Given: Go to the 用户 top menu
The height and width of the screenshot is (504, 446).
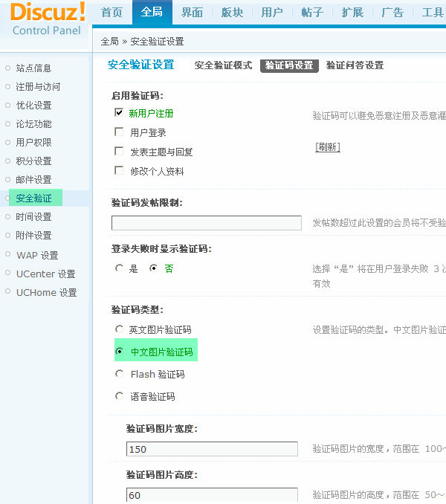Looking at the screenshot, I should point(272,13).
